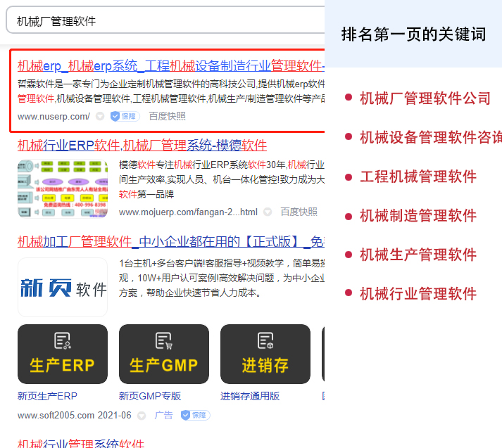The width and height of the screenshot is (502, 448).
Task: Click the 新页软件 logo thumbnail
Action: 63,287
